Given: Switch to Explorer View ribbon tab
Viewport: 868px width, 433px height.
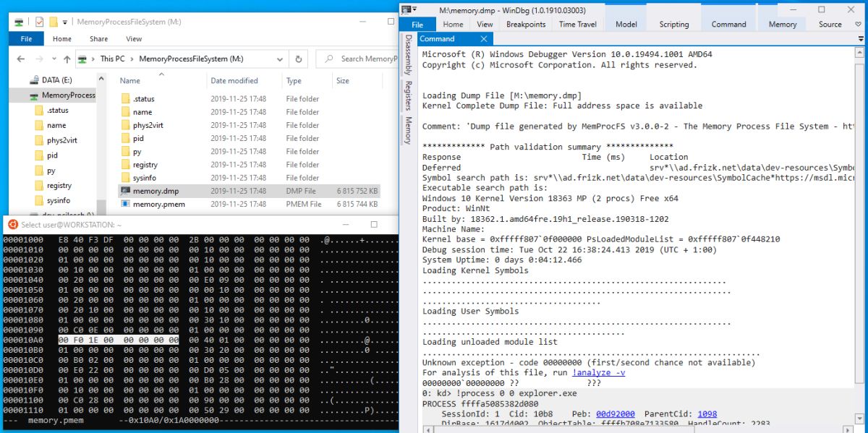Looking at the screenshot, I should coord(134,39).
